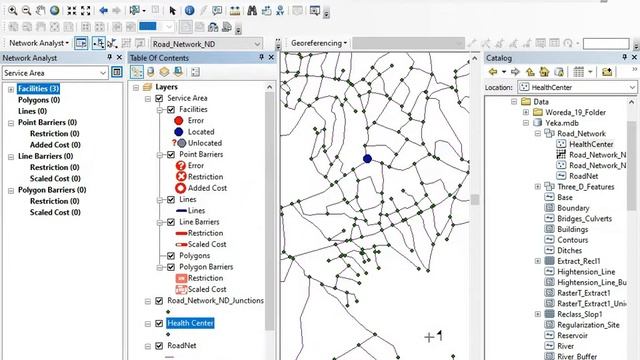Expand Woreda_19_Folder in Catalog tree
The height and width of the screenshot is (360, 640).
(526, 112)
